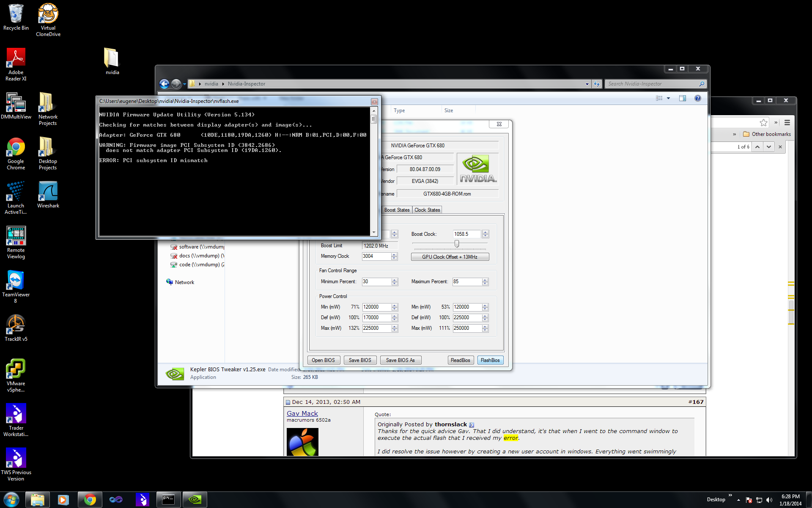
Task: Go to next find result in Chrome
Action: 768,147
